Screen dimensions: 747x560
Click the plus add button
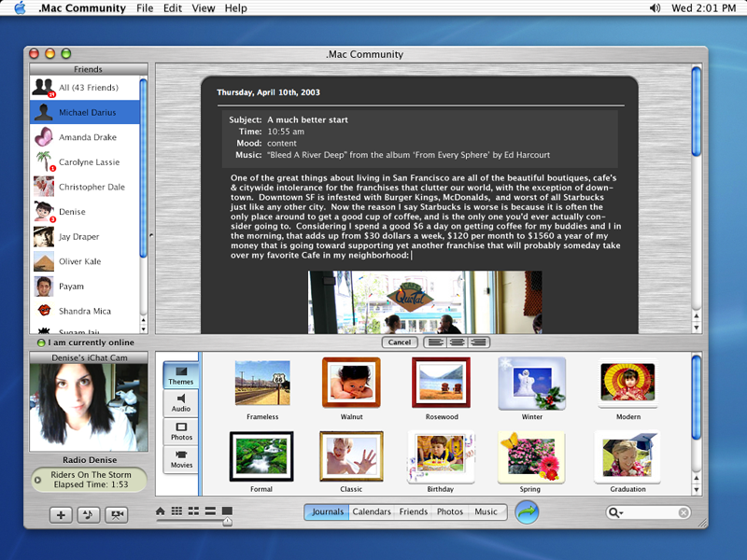point(61,515)
